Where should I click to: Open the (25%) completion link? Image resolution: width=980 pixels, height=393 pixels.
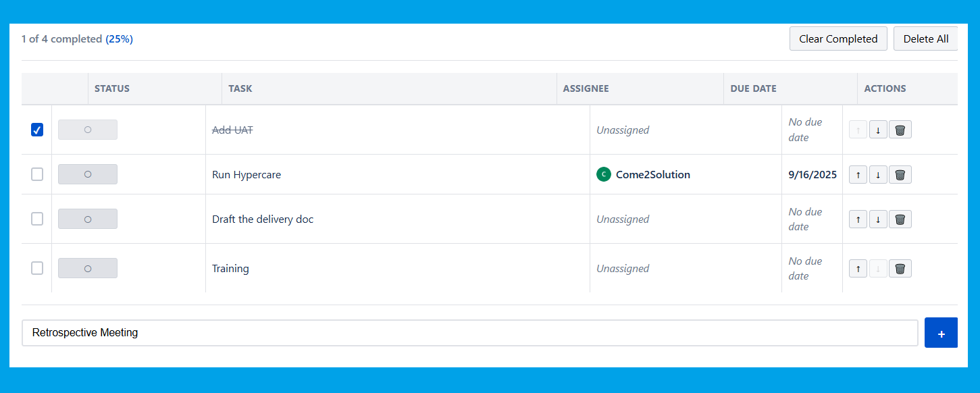click(x=120, y=38)
